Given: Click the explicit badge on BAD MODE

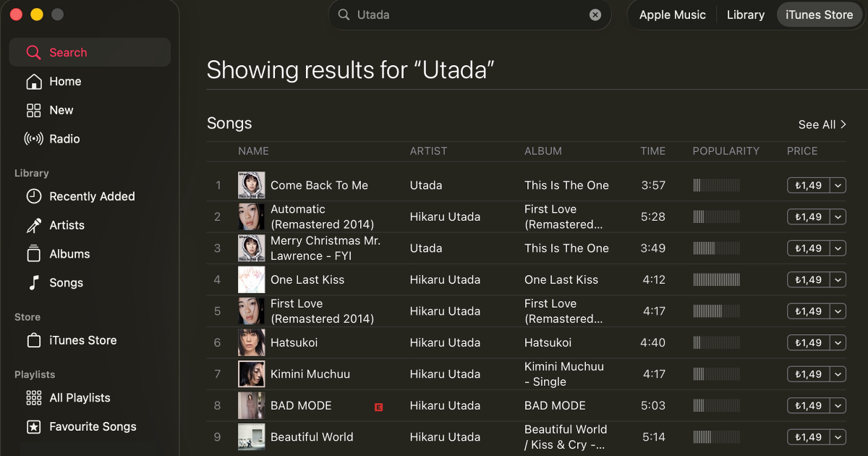Looking at the screenshot, I should point(378,407).
